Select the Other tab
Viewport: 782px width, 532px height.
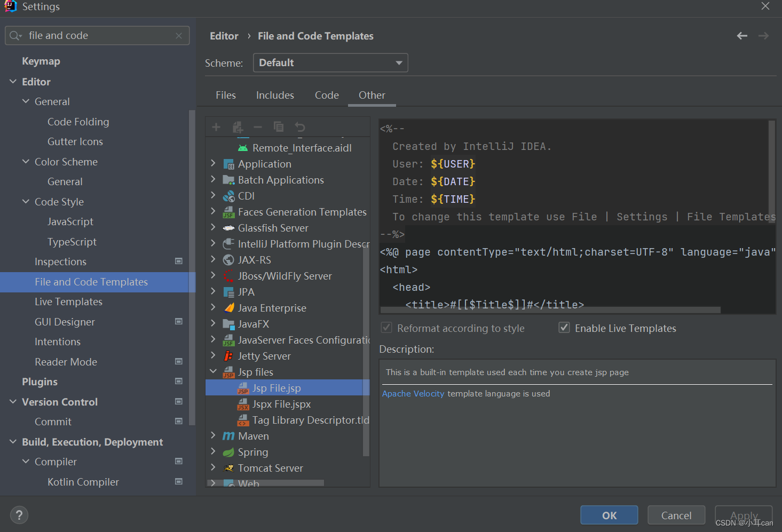point(372,95)
